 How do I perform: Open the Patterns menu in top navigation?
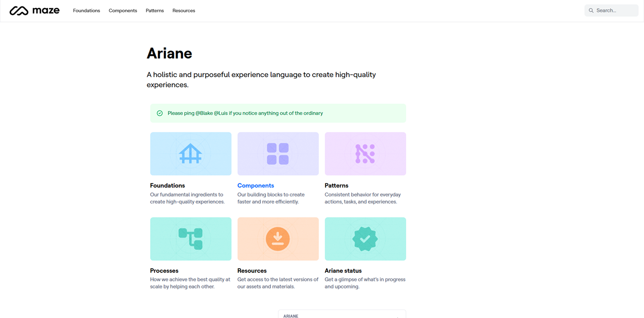tap(155, 10)
